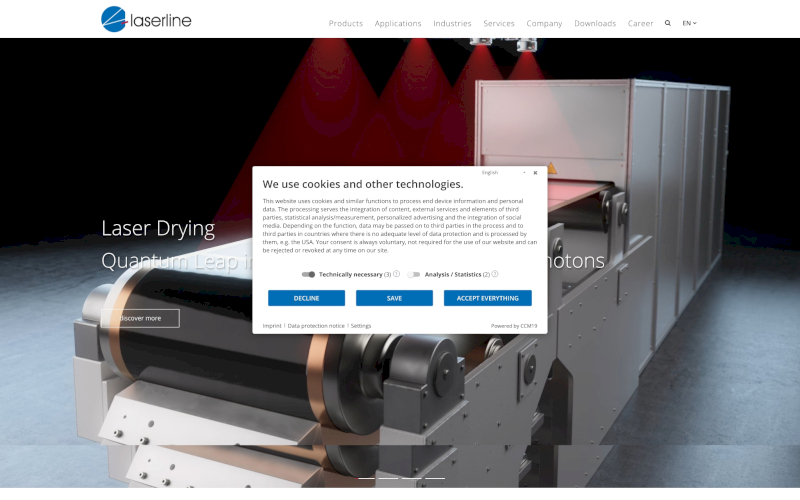Open the site search magnifier icon
Viewport: 800px width, 500px height.
(668, 23)
